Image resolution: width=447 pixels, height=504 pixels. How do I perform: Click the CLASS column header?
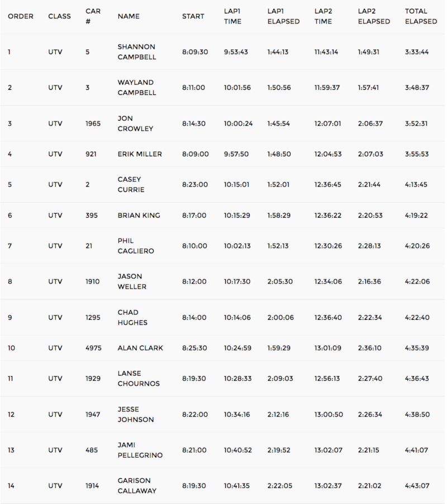tap(59, 16)
